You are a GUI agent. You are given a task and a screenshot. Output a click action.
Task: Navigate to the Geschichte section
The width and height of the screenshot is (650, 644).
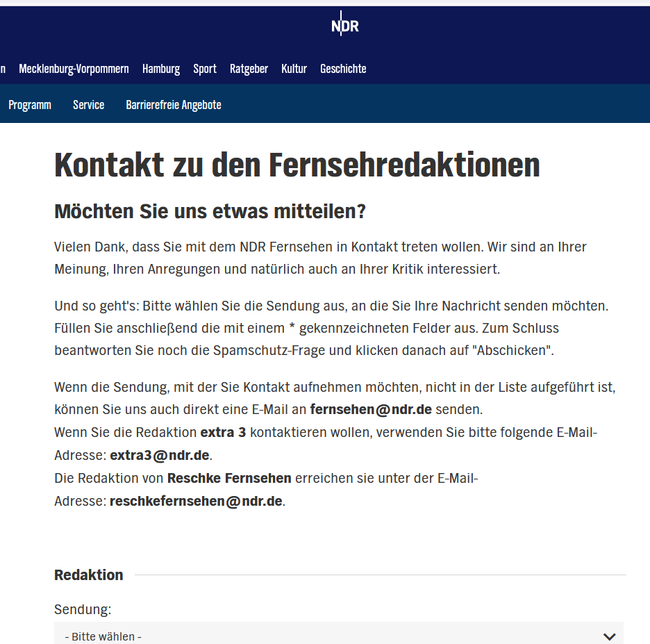point(343,69)
